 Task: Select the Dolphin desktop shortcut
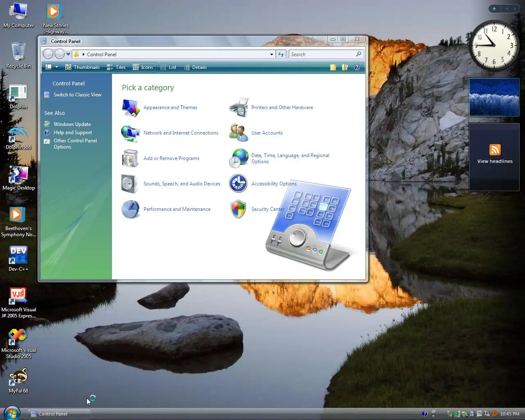[x=18, y=97]
